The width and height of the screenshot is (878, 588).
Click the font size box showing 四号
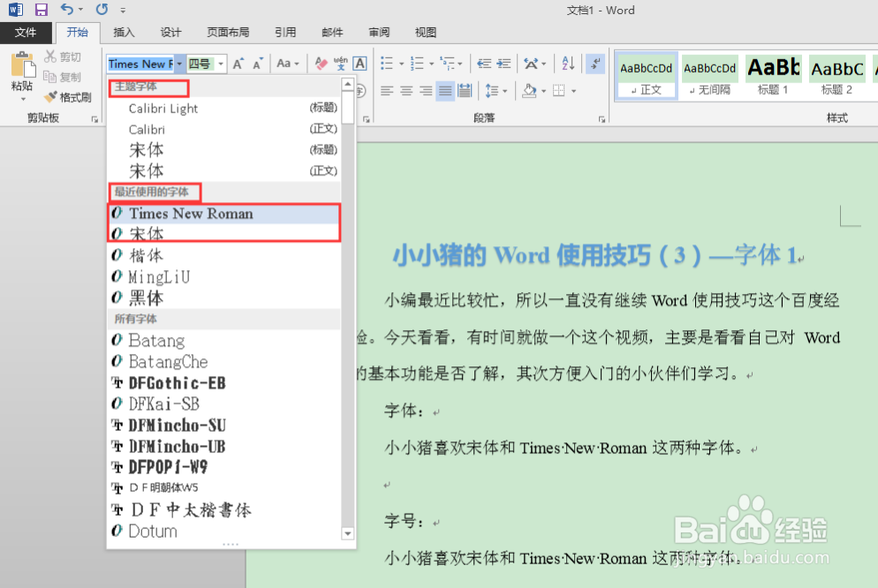click(201, 64)
